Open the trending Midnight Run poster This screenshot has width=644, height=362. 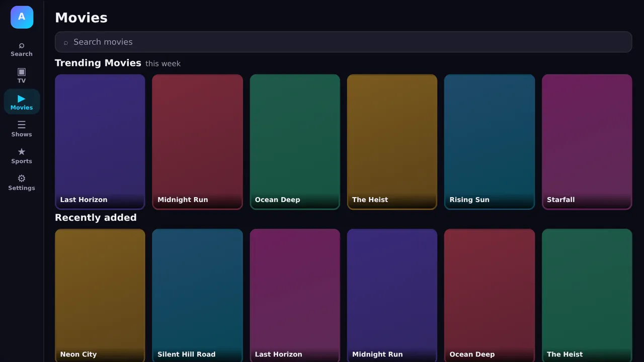point(197,142)
